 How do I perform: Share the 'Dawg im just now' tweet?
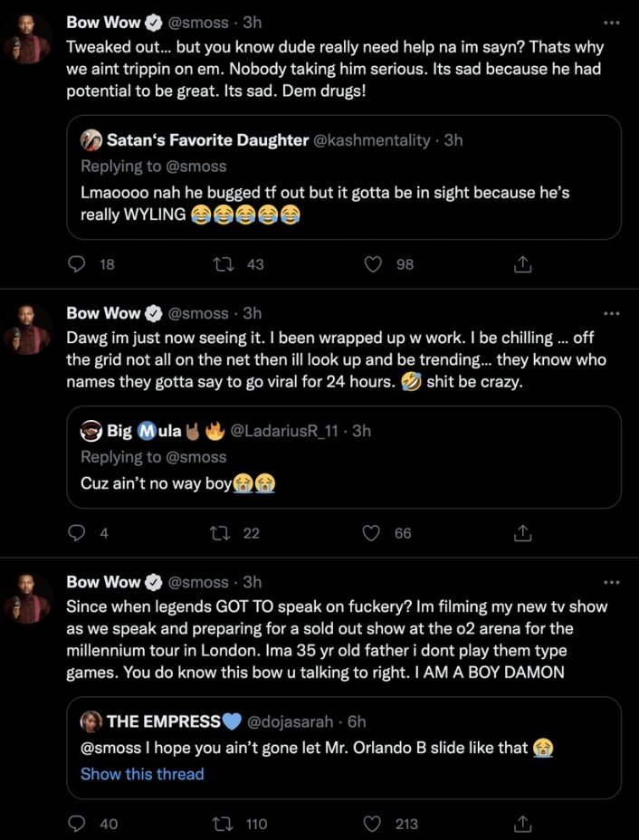pyautogui.click(x=522, y=533)
